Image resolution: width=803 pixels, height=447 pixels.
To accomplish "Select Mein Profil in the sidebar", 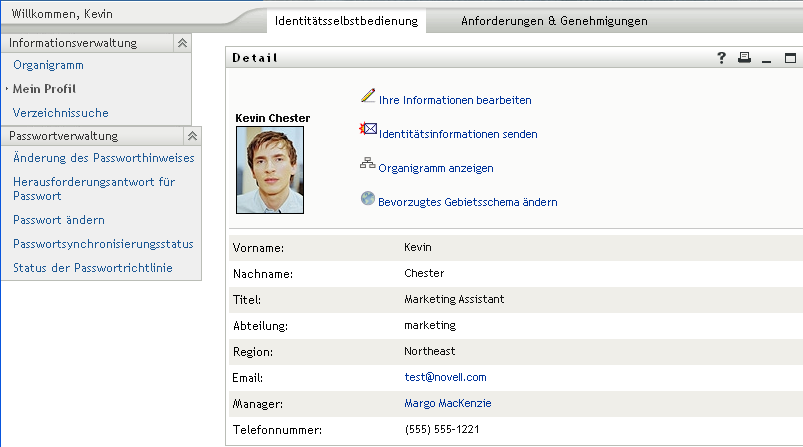I will tap(44, 89).
